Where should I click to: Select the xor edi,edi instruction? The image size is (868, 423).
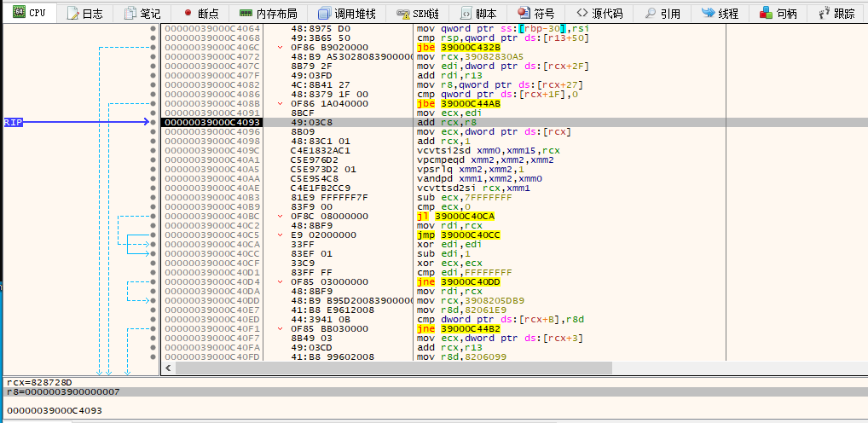click(x=449, y=244)
